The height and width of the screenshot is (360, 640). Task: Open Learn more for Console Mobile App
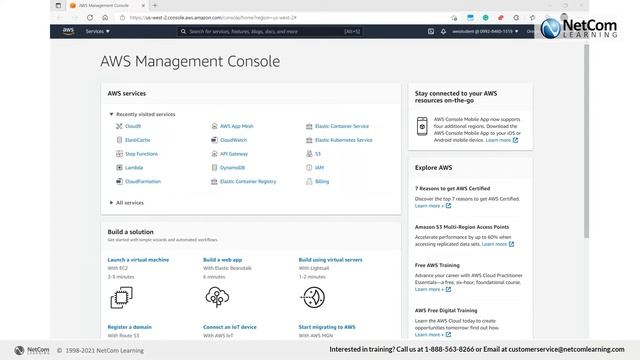coord(501,140)
